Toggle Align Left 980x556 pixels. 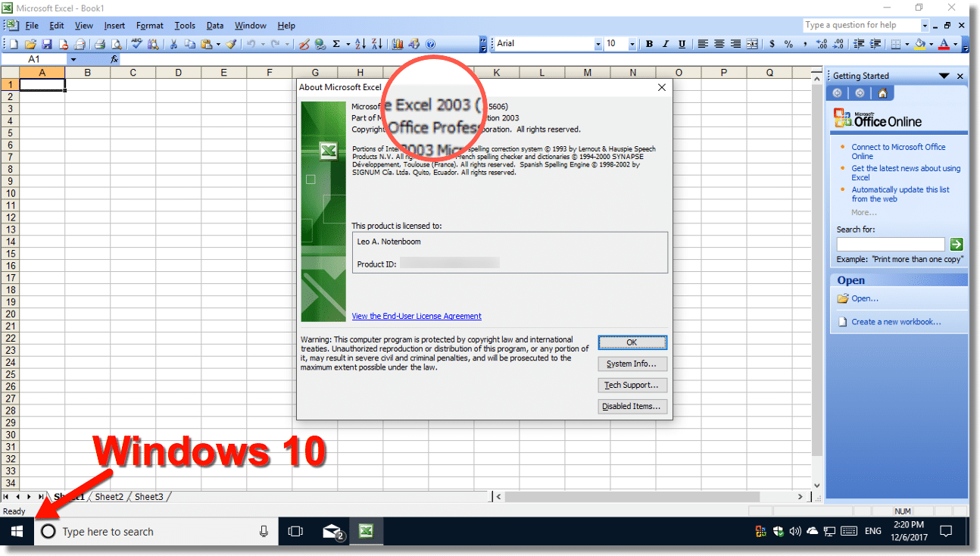(703, 44)
